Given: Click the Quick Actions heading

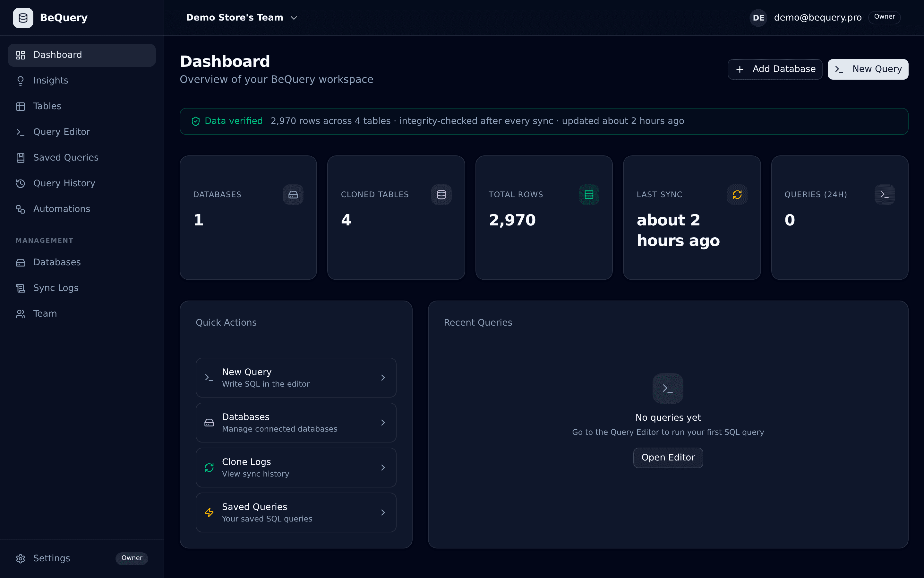Looking at the screenshot, I should pyautogui.click(x=226, y=323).
